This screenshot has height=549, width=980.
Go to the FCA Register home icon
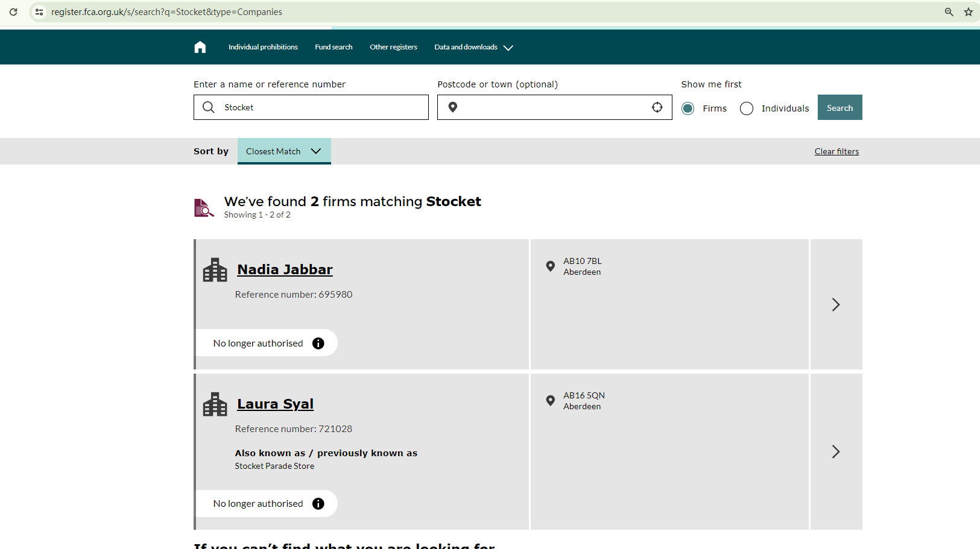point(200,47)
